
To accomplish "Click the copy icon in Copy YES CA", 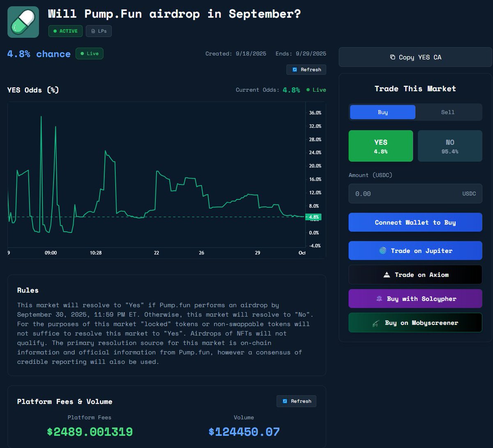I will click(392, 57).
